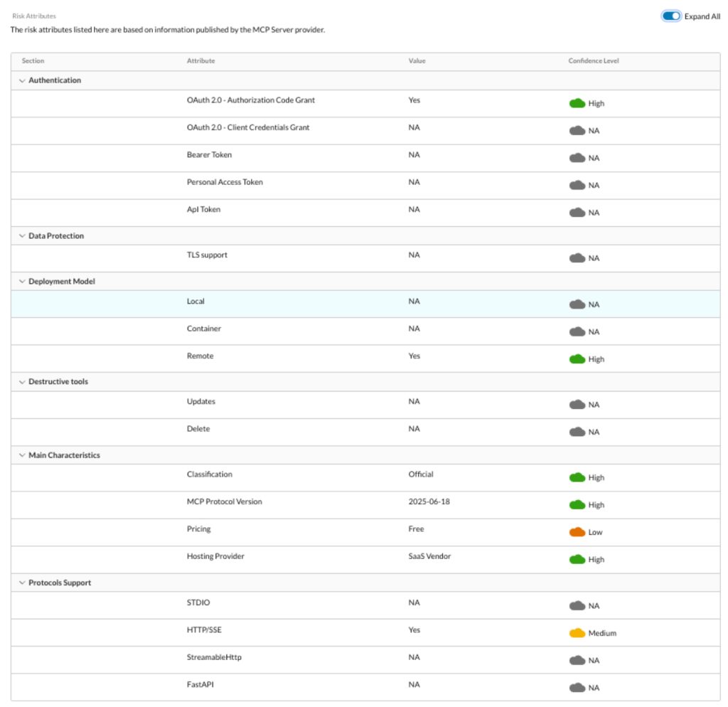The image size is (728, 707).
Task: Click the 'Remote' attribute text
Action: tap(200, 356)
